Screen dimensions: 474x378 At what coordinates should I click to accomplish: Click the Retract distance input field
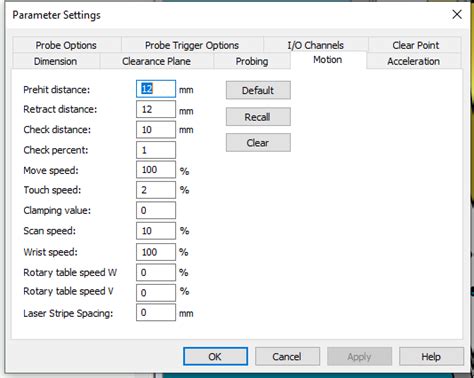coord(156,109)
